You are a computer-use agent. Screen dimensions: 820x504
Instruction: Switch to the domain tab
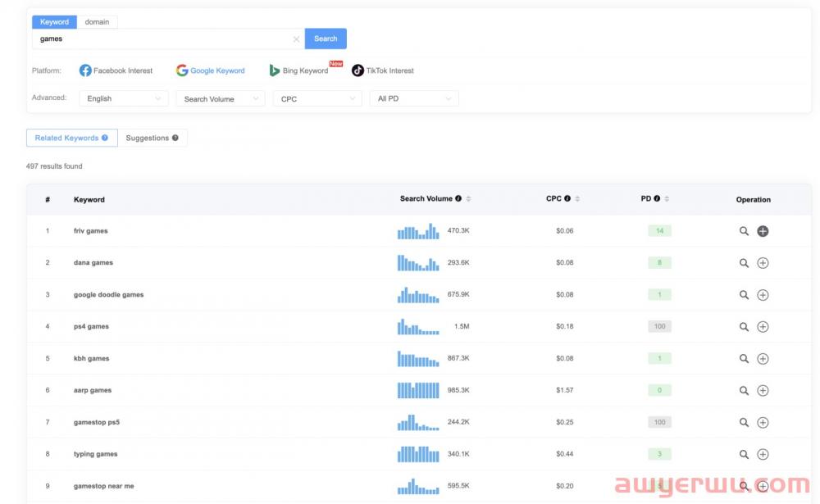pyautogui.click(x=97, y=21)
